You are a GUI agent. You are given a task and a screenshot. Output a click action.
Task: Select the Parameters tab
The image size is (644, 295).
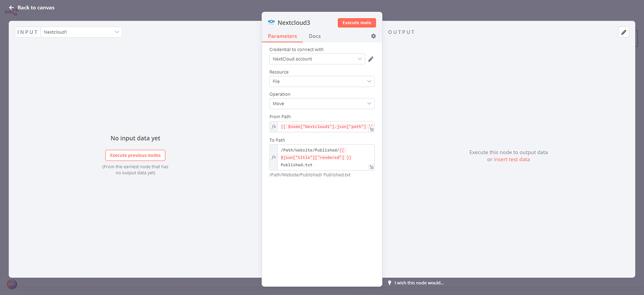click(x=282, y=36)
